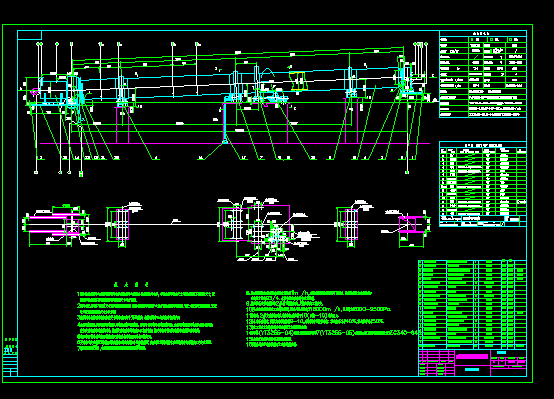Click the technical requirements heading above the notes

tap(131, 284)
